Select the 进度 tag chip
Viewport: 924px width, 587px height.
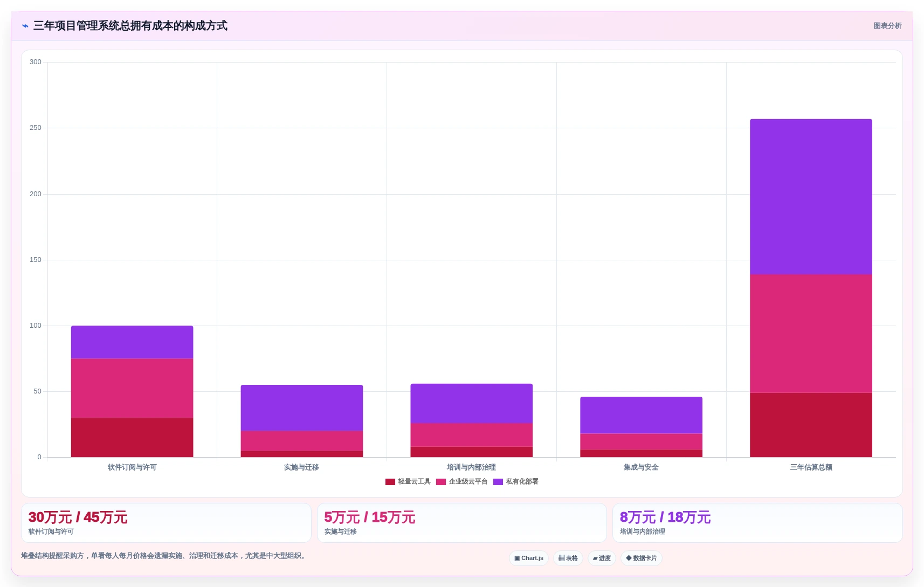(x=602, y=558)
